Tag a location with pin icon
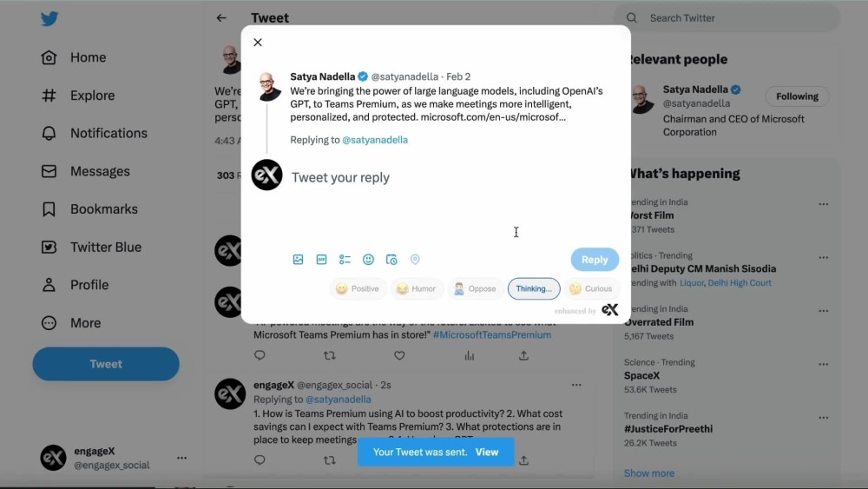 415,259
